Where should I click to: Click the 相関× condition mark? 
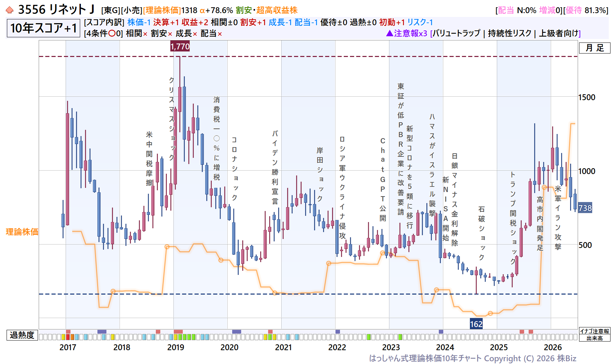click(x=137, y=33)
